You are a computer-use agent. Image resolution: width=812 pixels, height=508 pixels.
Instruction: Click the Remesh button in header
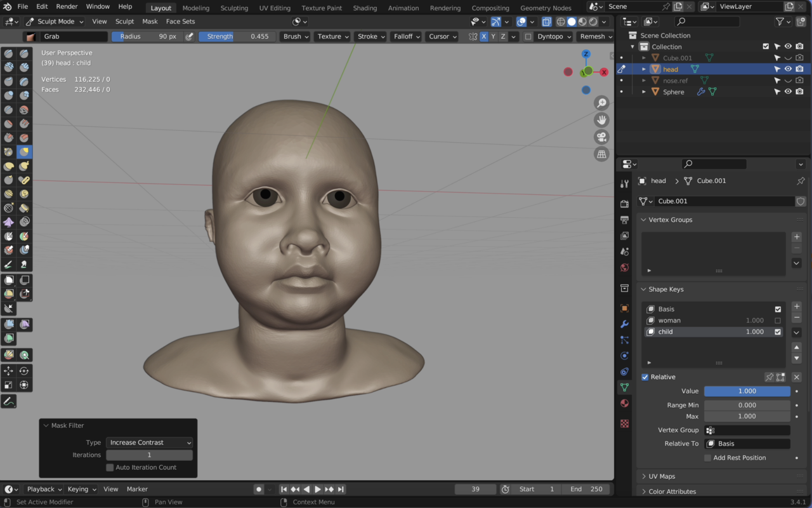pos(595,37)
